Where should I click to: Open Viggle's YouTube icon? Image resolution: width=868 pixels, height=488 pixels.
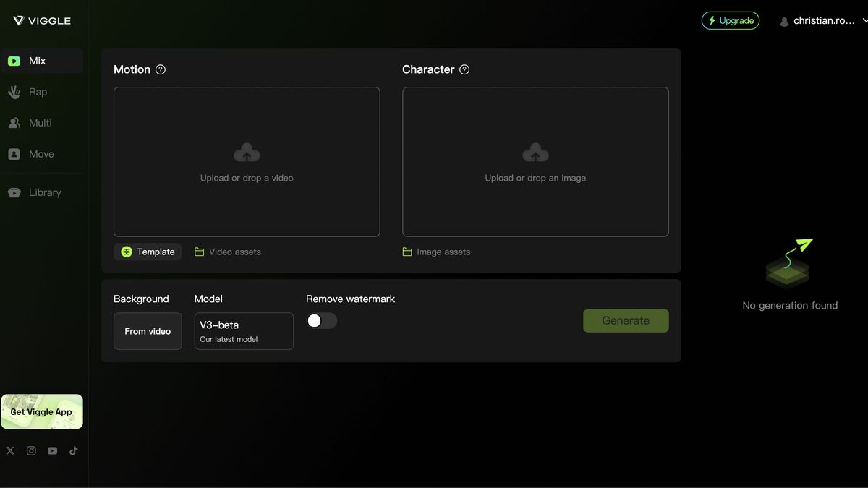click(52, 450)
